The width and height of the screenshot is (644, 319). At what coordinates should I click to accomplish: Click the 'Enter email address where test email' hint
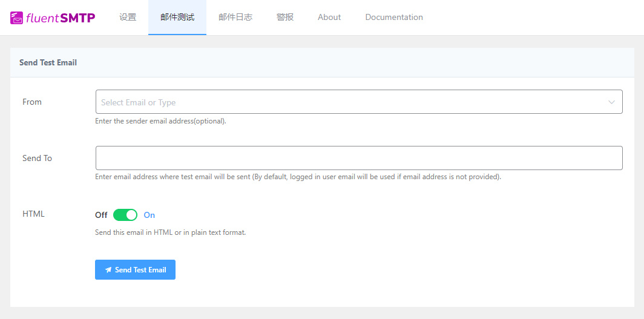(x=298, y=177)
